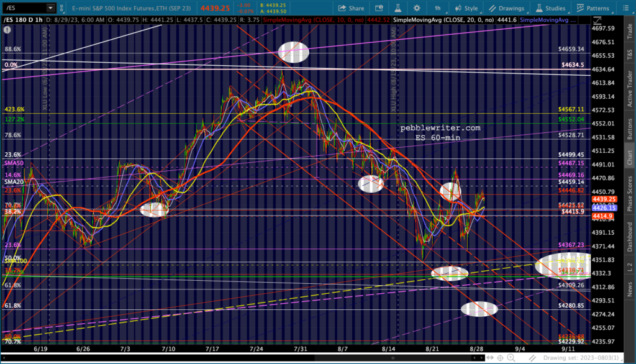This screenshot has height=364, width=636.
Task: Click the bottom time-axis scrollbar
Action: tap(243, 358)
